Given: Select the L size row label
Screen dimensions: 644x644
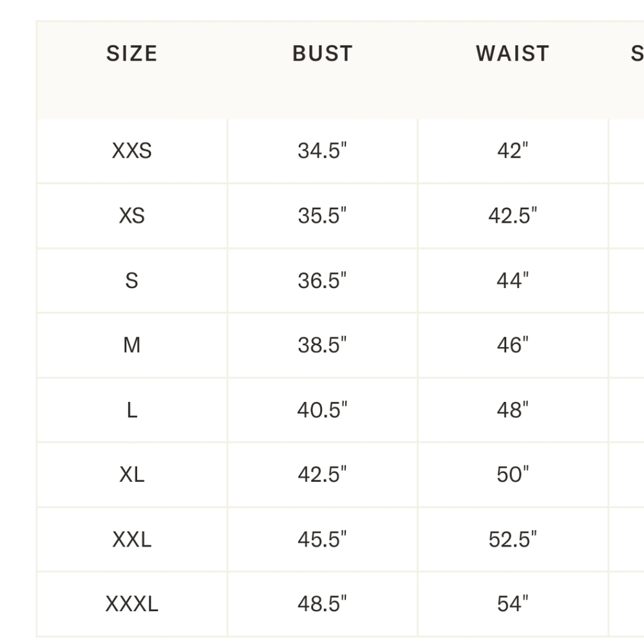Looking at the screenshot, I should (132, 410).
